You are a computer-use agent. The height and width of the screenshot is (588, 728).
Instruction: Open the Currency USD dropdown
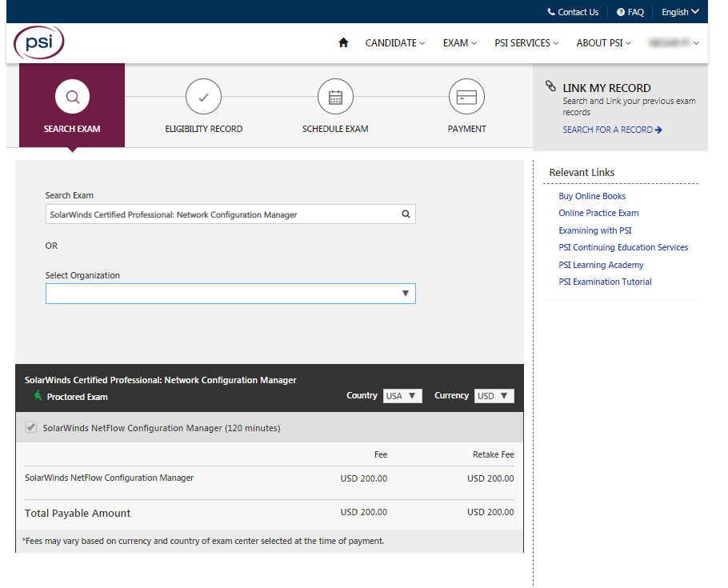(x=494, y=396)
